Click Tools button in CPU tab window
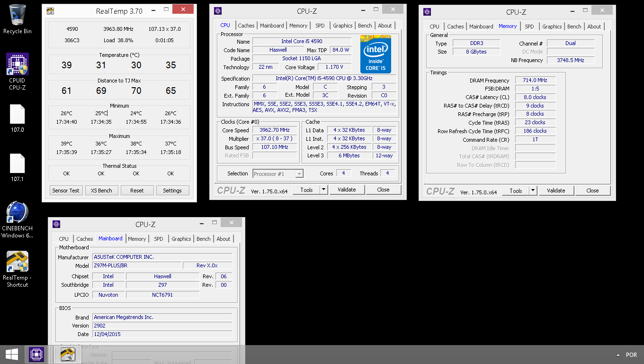Screen dimensions: 644x364 point(306,190)
